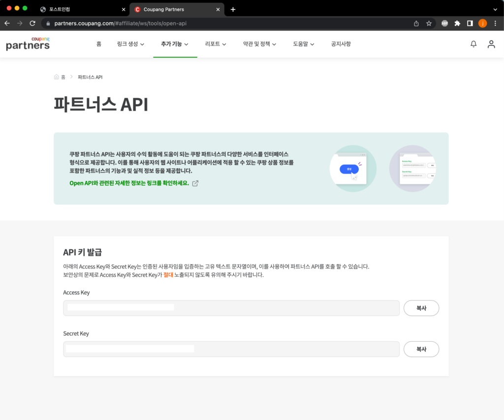
Task: Click the browser address bar URL
Action: point(121,24)
